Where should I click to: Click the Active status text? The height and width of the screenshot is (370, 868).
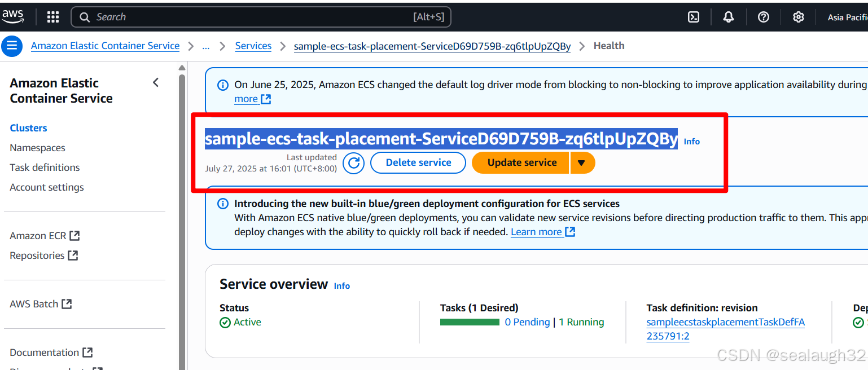[247, 322]
